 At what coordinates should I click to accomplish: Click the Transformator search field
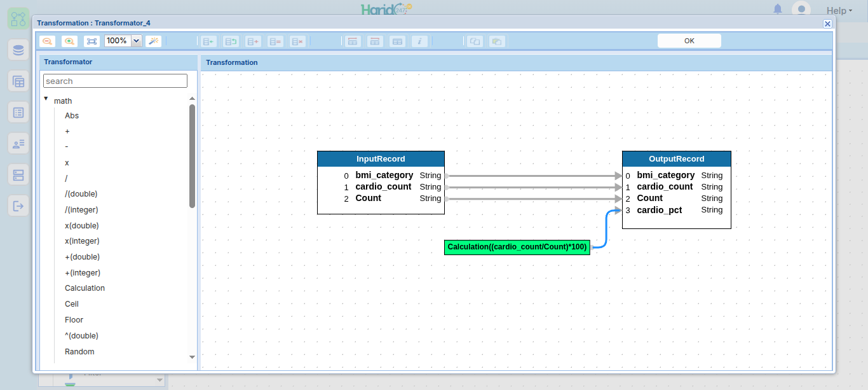pos(115,81)
